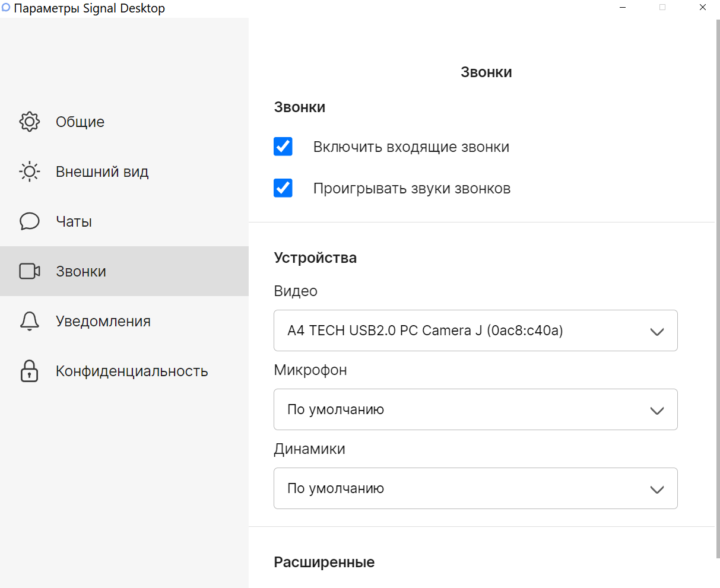Click the padlock icon beside Конфиденциальность

tap(29, 371)
